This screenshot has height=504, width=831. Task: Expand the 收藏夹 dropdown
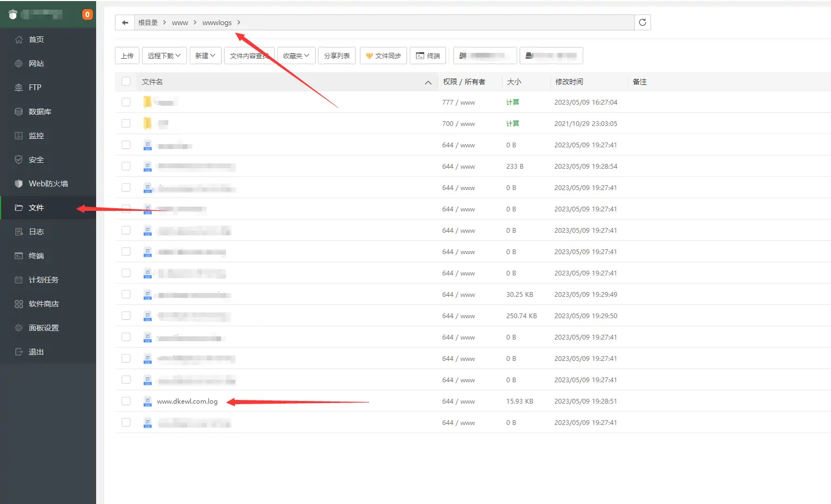[x=296, y=56]
